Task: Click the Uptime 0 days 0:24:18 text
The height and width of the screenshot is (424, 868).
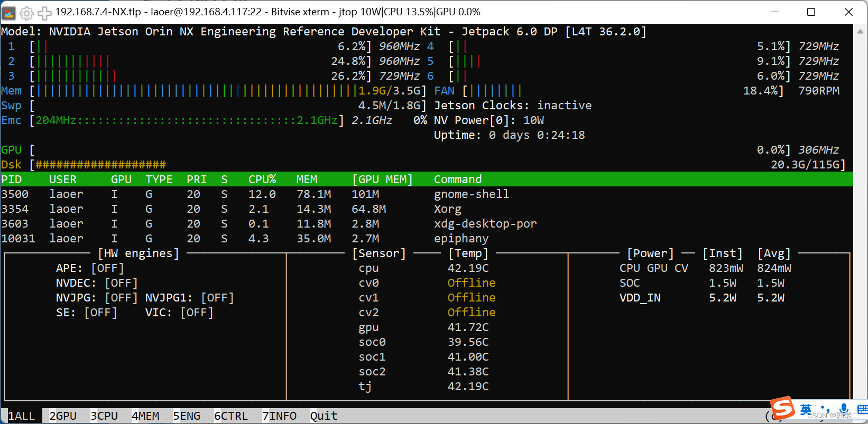Action: coord(510,135)
